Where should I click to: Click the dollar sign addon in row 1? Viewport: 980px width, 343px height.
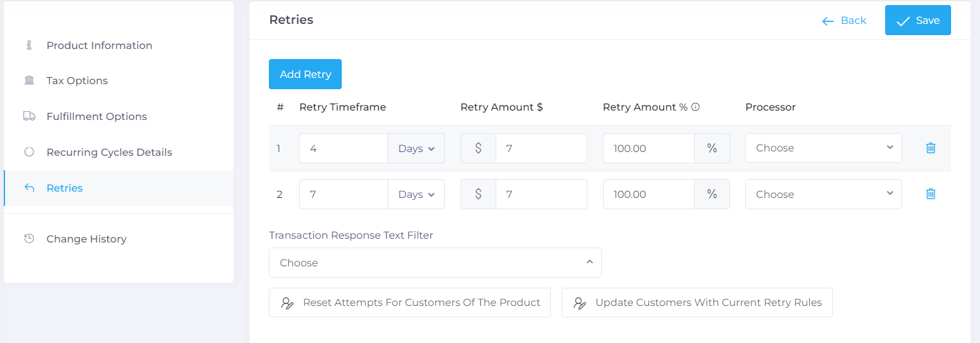pyautogui.click(x=478, y=148)
